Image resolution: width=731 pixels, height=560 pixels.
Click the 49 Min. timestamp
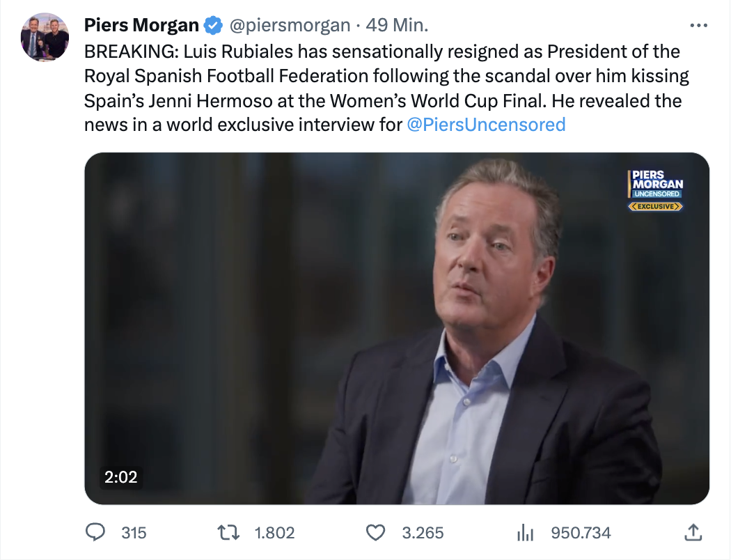click(x=397, y=26)
